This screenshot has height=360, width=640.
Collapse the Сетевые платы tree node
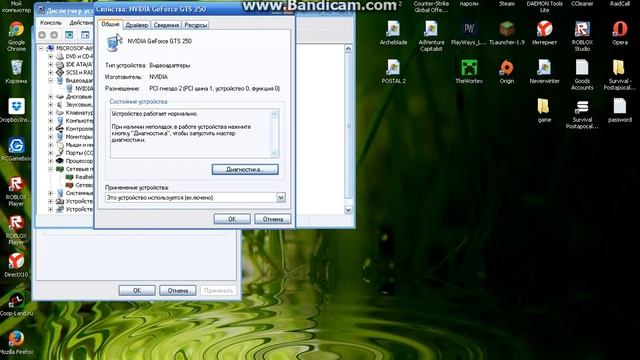[x=51, y=169]
